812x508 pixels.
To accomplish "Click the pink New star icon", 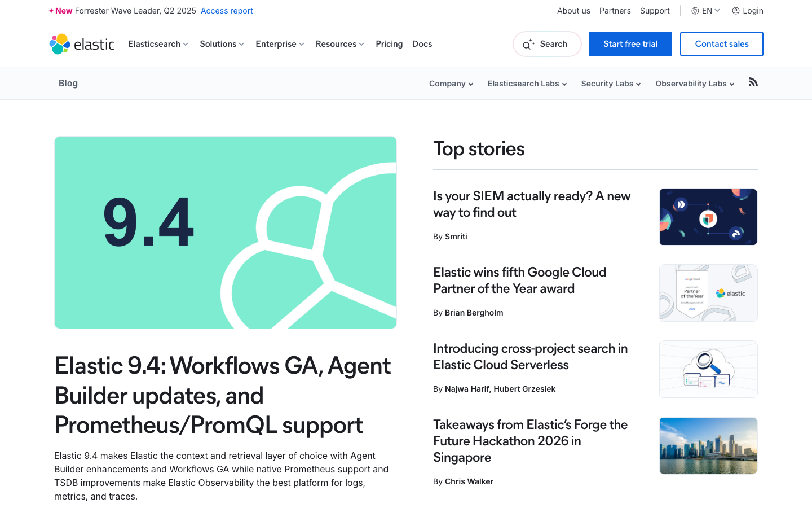I will (51, 11).
